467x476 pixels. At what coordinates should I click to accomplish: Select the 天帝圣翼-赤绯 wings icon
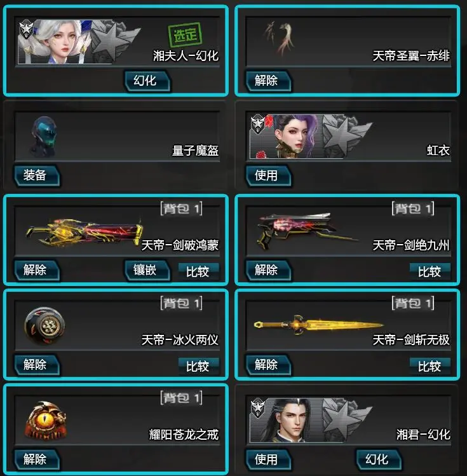pyautogui.click(x=279, y=39)
